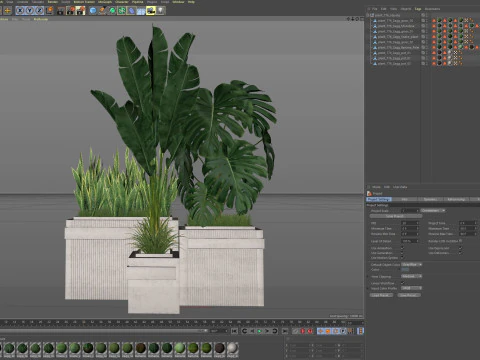This screenshot has width=480, height=360.
Task: Select the Monstera object in the tree
Action: [396, 26]
